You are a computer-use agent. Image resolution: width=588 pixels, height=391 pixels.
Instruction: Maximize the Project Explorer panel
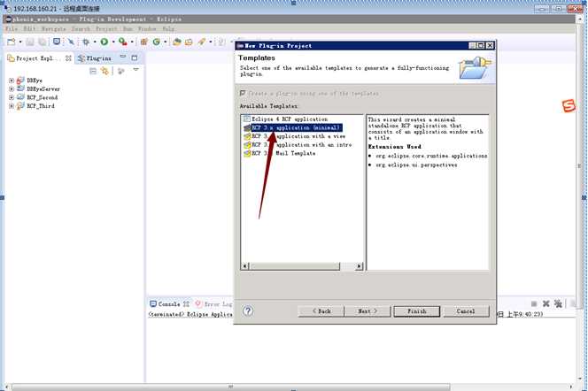[x=135, y=57]
